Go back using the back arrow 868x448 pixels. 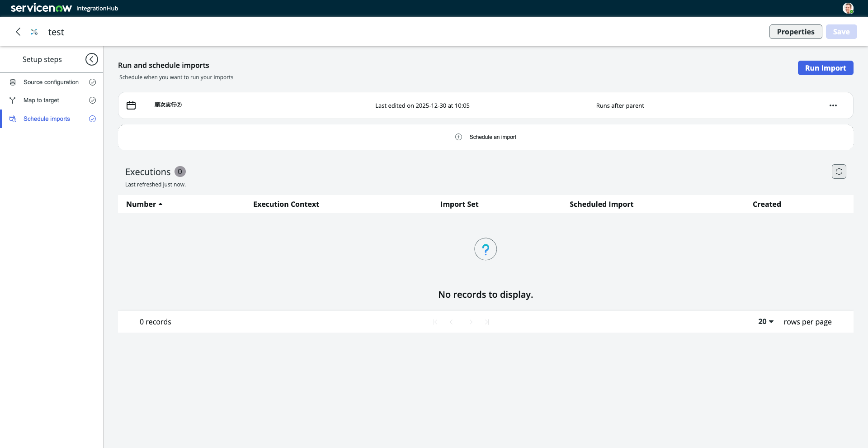coord(18,32)
